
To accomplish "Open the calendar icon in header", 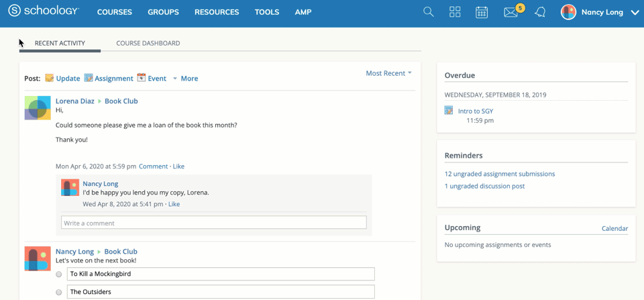I will click(482, 12).
